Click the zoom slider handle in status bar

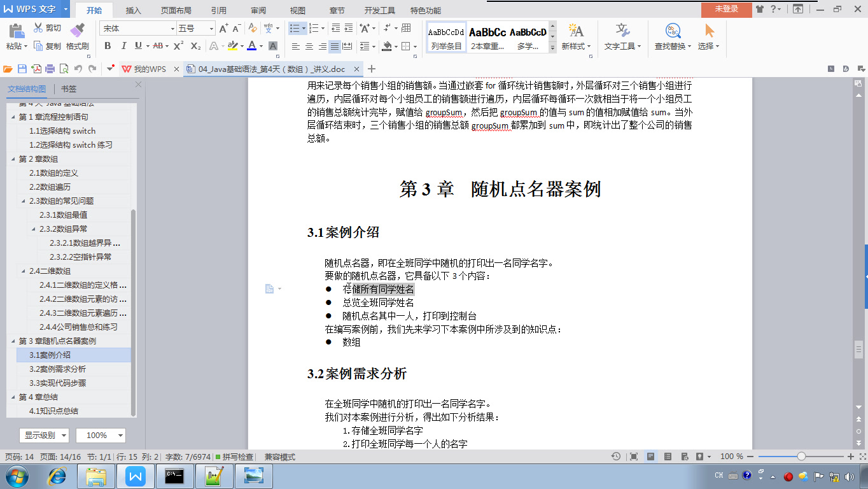[x=801, y=457]
